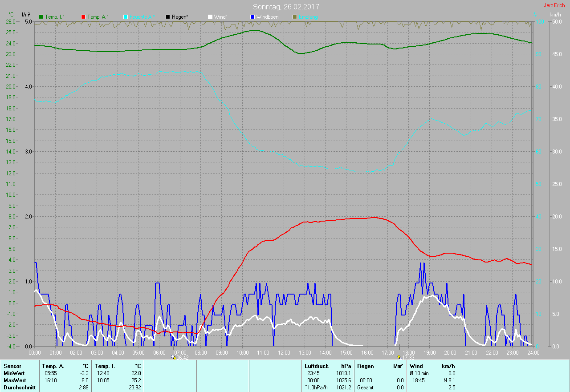Viewport: 570px width, 392px height.
Task: Click the sunset marker at 17:33
Action: tap(399, 357)
